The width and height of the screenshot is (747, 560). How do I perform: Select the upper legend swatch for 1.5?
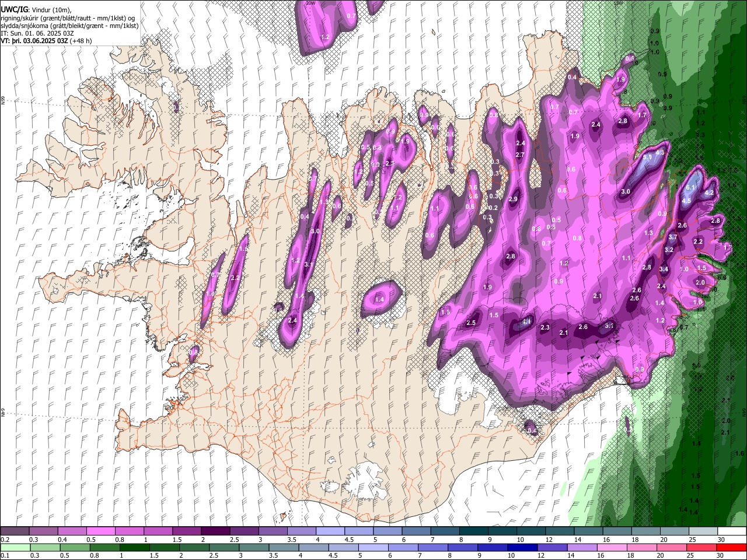(186, 531)
